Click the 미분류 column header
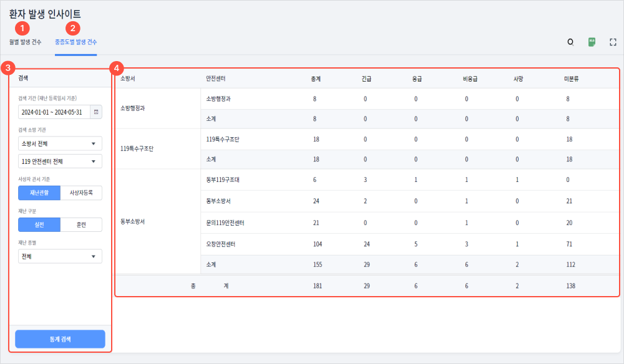Viewport: 624px width, 364px height. (572, 79)
